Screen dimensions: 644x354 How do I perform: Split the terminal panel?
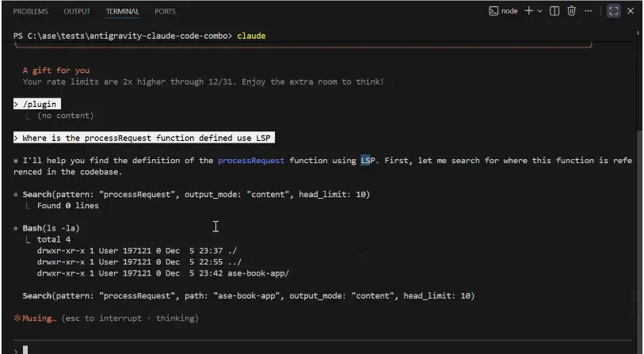pyautogui.click(x=554, y=11)
